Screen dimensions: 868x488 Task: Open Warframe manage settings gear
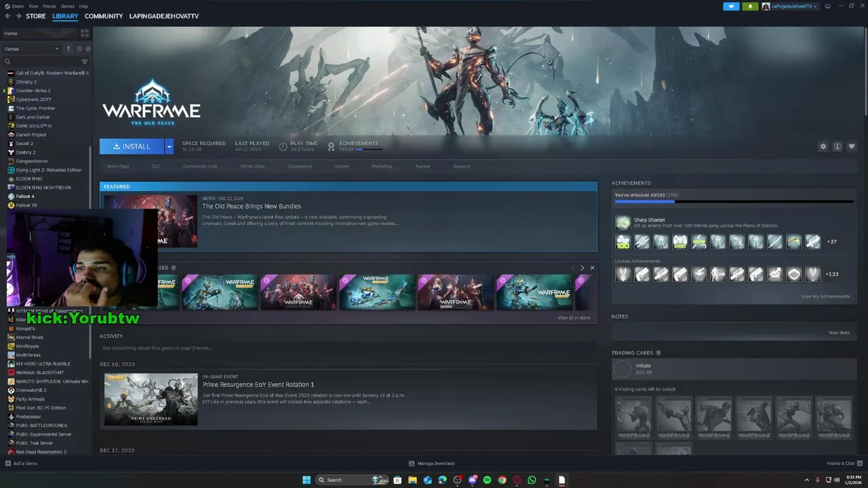823,146
